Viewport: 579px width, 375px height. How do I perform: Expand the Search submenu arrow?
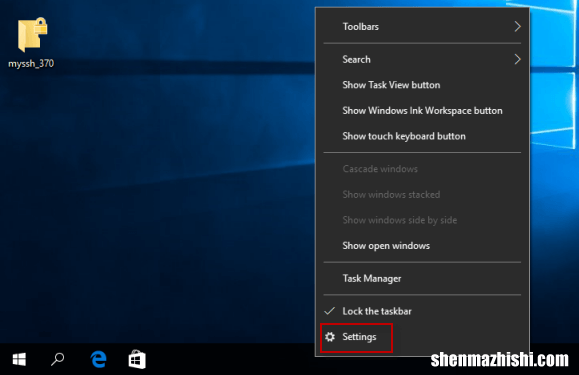click(x=517, y=59)
